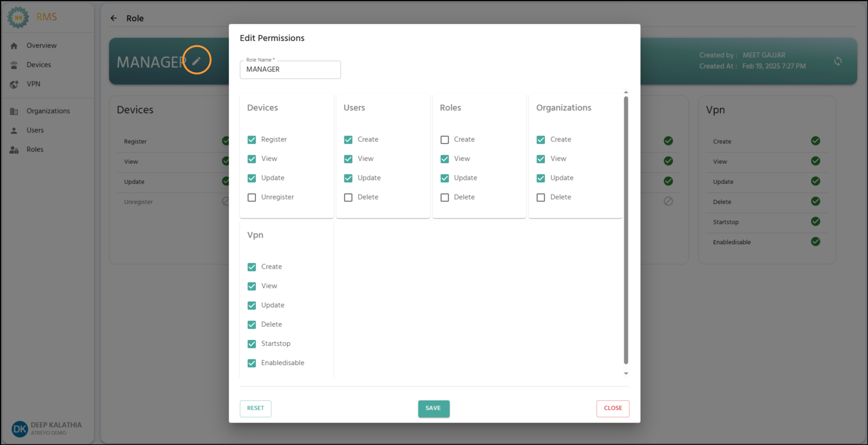
Task: Tick the Delete checkbox under Organizations
Action: 541,197
